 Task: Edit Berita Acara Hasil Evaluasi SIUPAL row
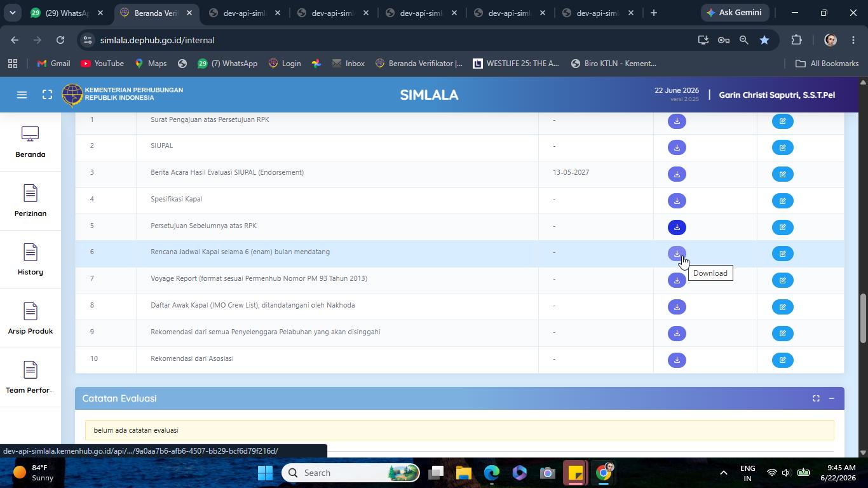click(x=782, y=174)
